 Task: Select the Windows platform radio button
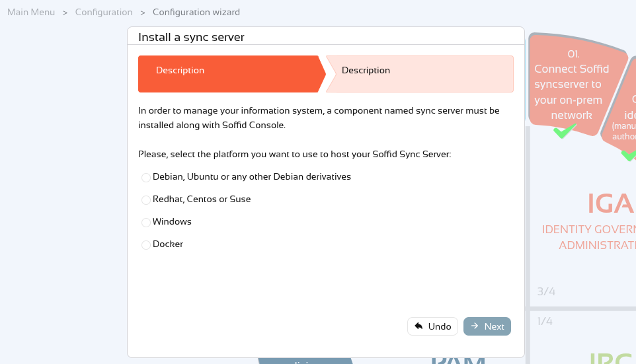146,222
